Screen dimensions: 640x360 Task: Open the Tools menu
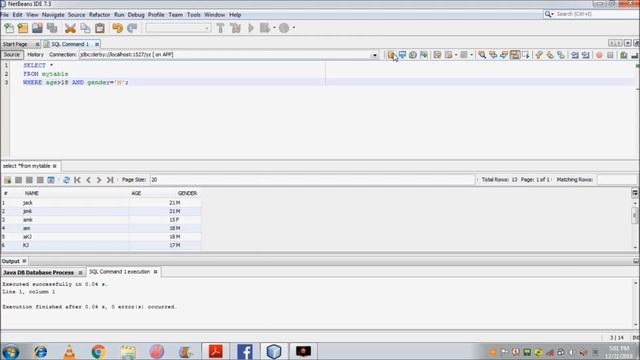point(193,15)
